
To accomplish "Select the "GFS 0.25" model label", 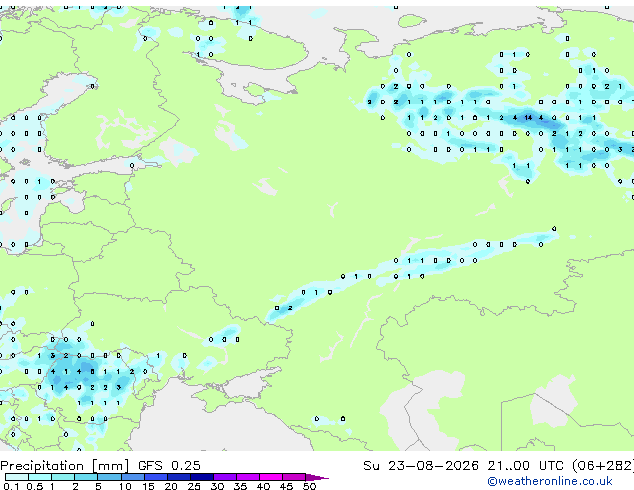I will click(169, 466).
